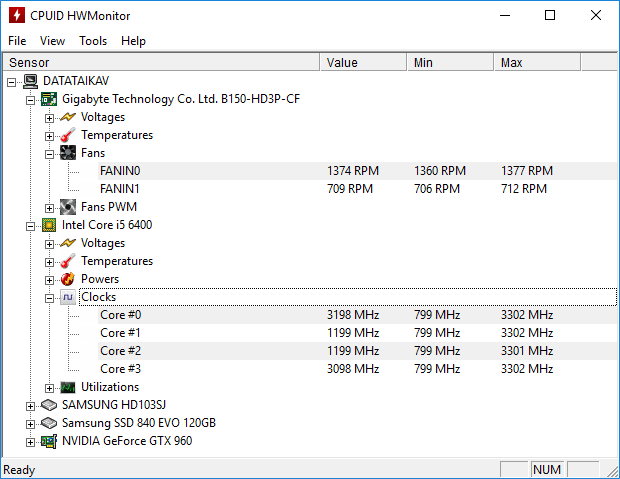Expand the CPU Temperatures node
This screenshot has height=479, width=620.
(x=49, y=262)
